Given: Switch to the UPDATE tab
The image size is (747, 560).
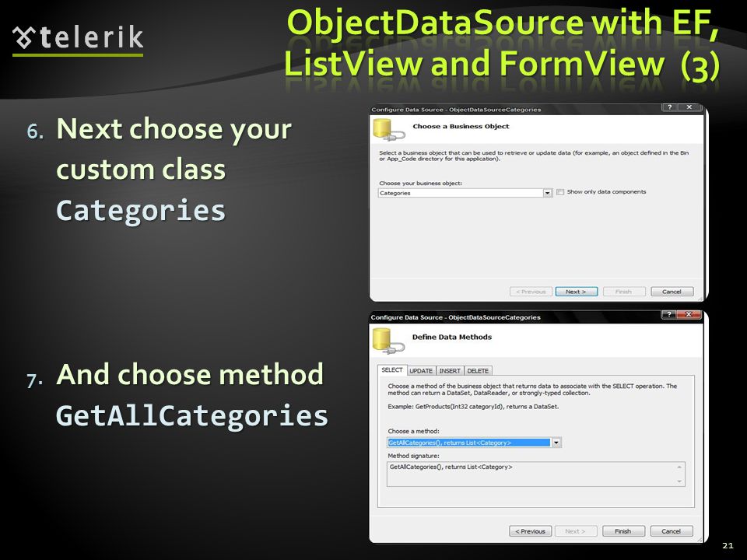Looking at the screenshot, I should pos(421,371).
